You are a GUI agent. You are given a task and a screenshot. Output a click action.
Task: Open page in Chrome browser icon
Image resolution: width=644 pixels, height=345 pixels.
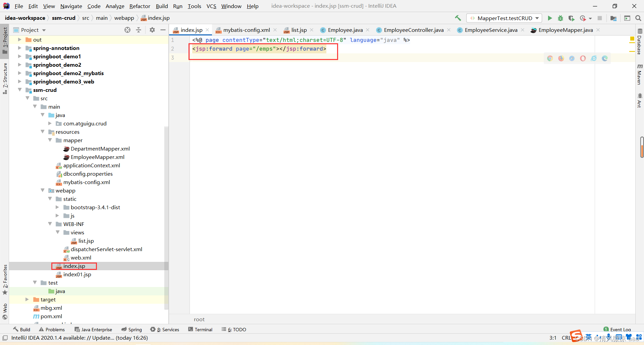(550, 58)
